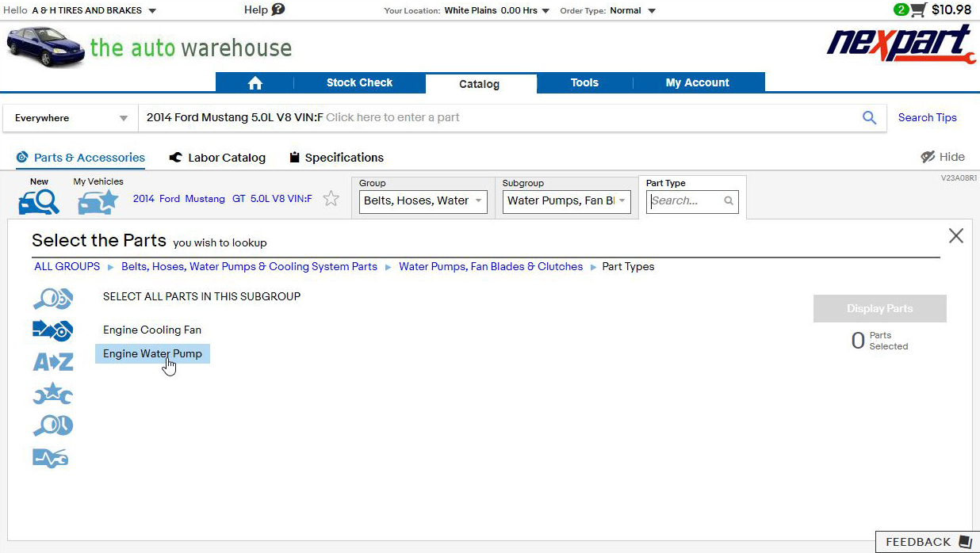Open the Your Location dropdown
Screen dimensions: 980x553
(x=546, y=11)
